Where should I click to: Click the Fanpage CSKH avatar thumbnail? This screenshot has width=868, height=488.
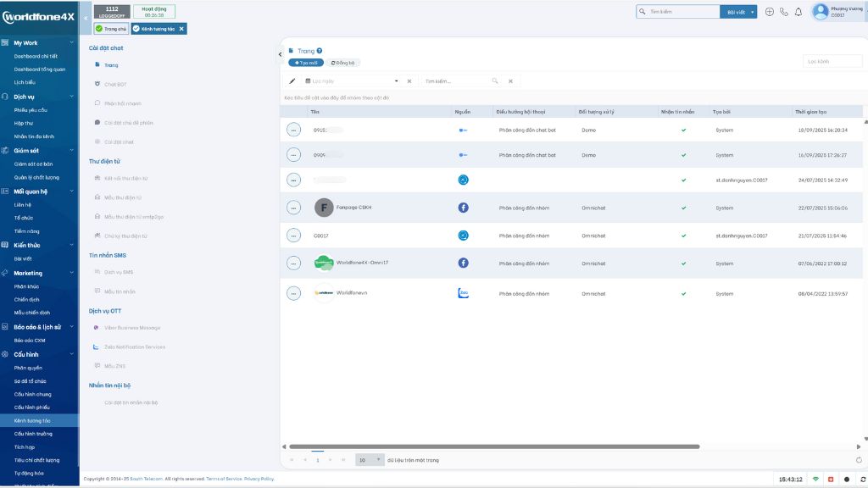(324, 208)
